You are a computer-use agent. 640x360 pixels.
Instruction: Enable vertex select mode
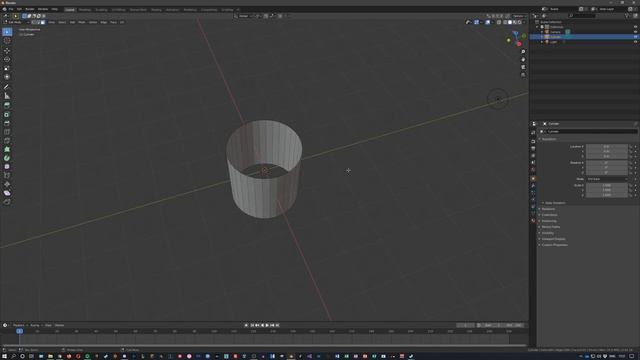click(x=34, y=22)
